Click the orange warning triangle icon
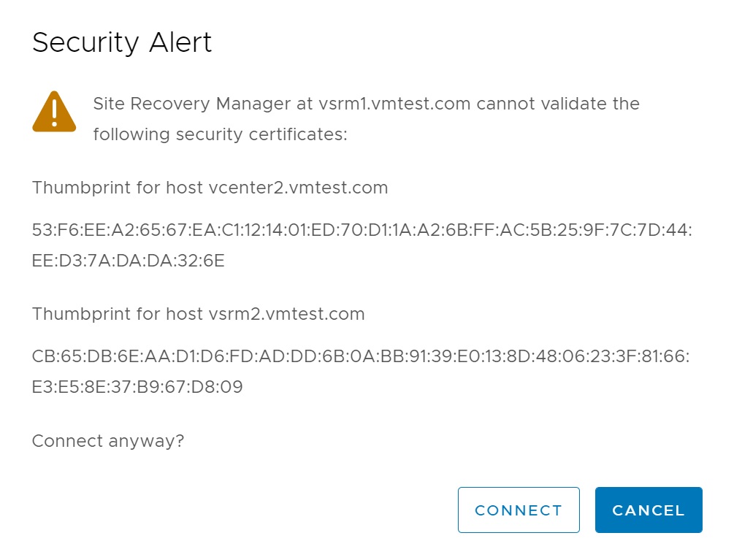Screen dimensions: 734x560 [54, 112]
